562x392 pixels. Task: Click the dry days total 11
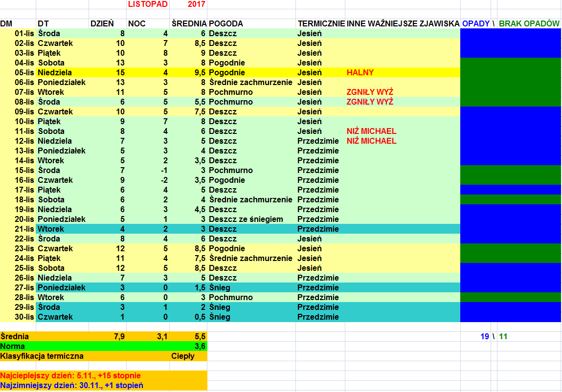(504, 336)
